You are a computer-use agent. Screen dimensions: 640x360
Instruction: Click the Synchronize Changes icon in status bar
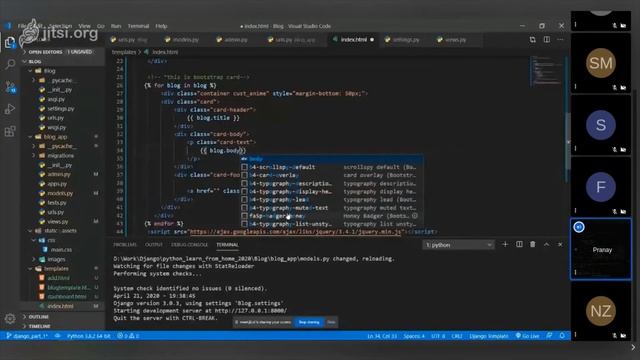pos(58,336)
